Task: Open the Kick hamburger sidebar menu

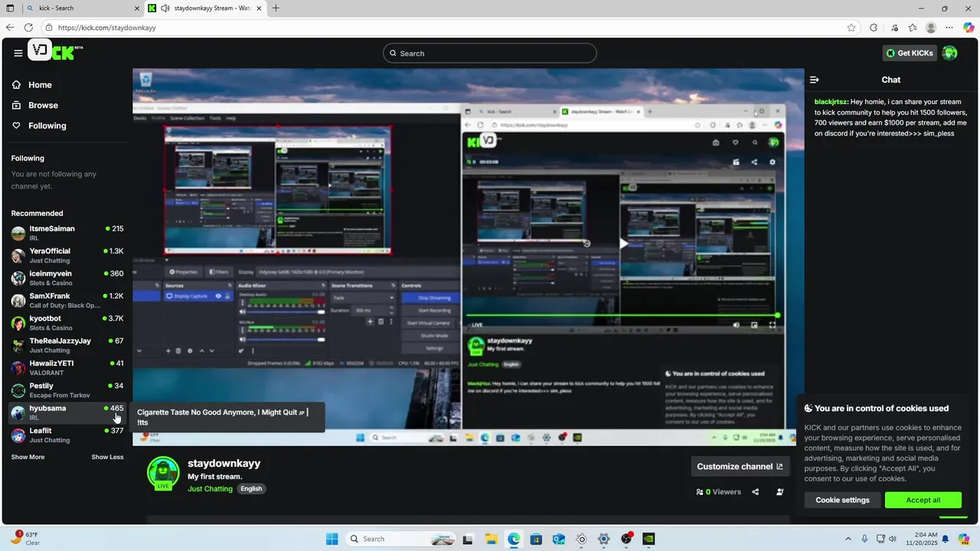Action: pos(18,53)
